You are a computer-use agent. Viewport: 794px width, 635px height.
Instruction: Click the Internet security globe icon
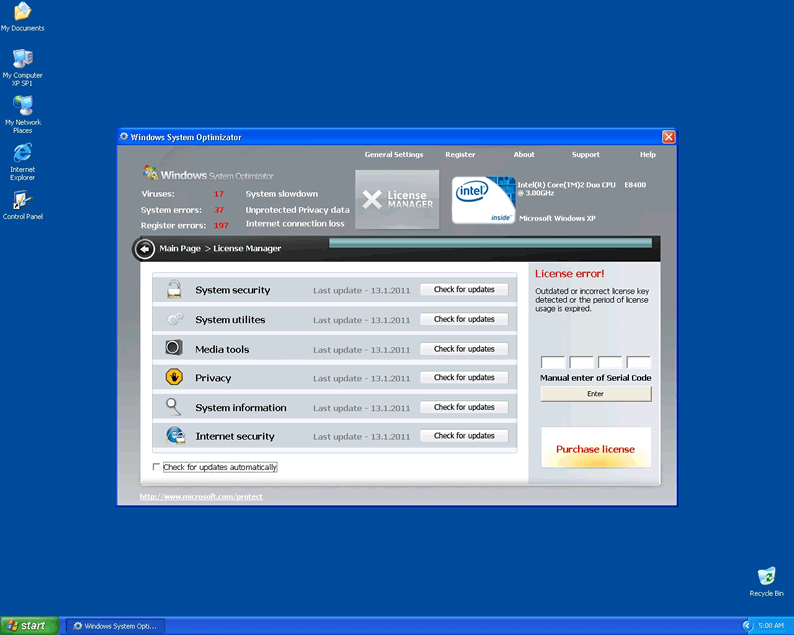pos(175,436)
